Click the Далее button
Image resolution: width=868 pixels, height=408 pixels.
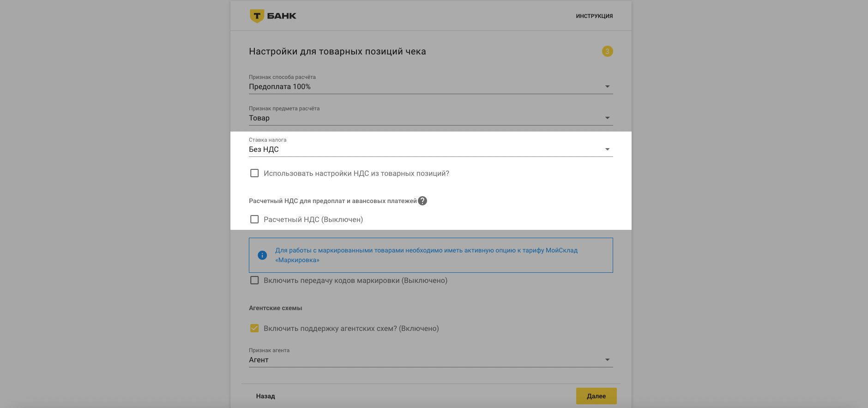[x=596, y=396]
